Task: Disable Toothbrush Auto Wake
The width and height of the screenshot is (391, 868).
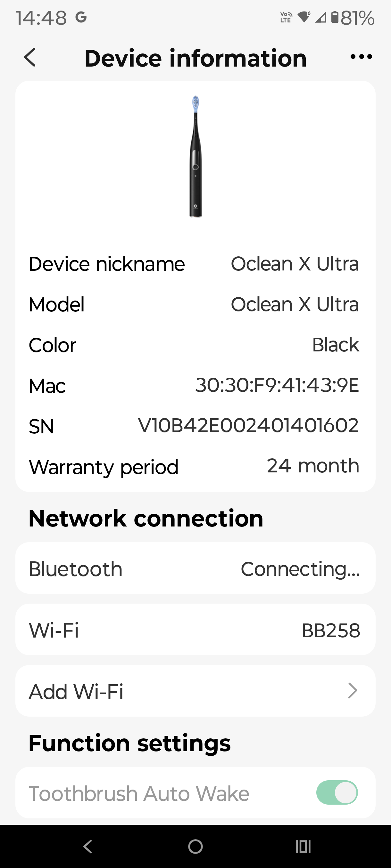Action: pyautogui.click(x=336, y=793)
